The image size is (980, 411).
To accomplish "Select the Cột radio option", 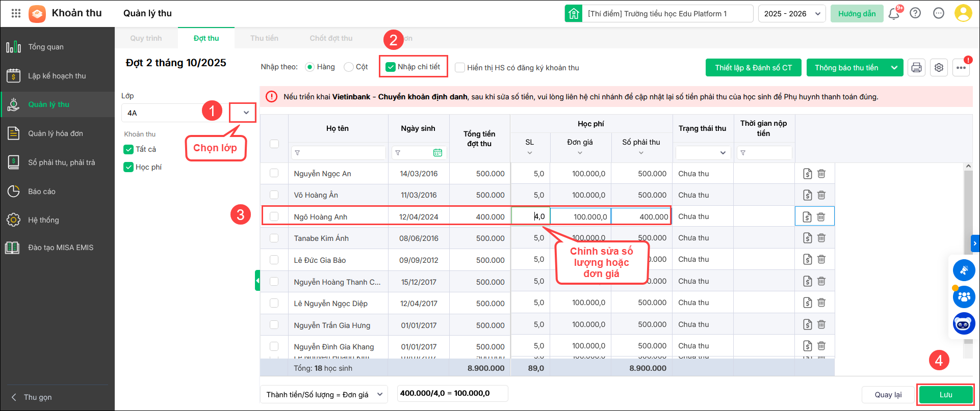I will click(349, 67).
